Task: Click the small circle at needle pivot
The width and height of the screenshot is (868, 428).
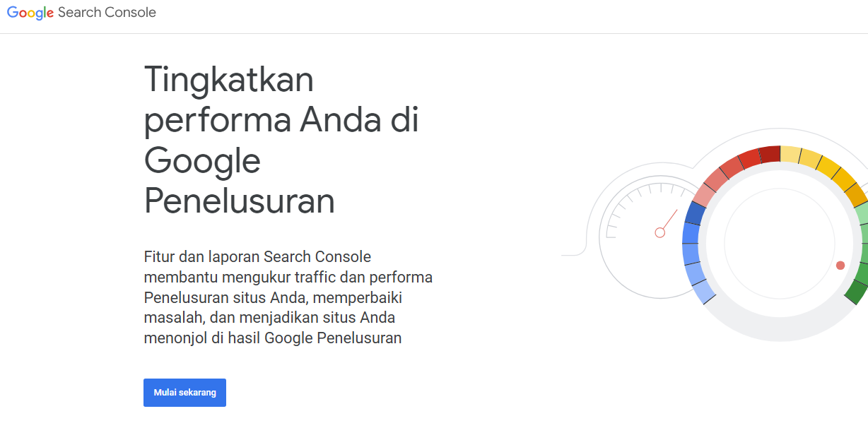Action: tap(660, 232)
